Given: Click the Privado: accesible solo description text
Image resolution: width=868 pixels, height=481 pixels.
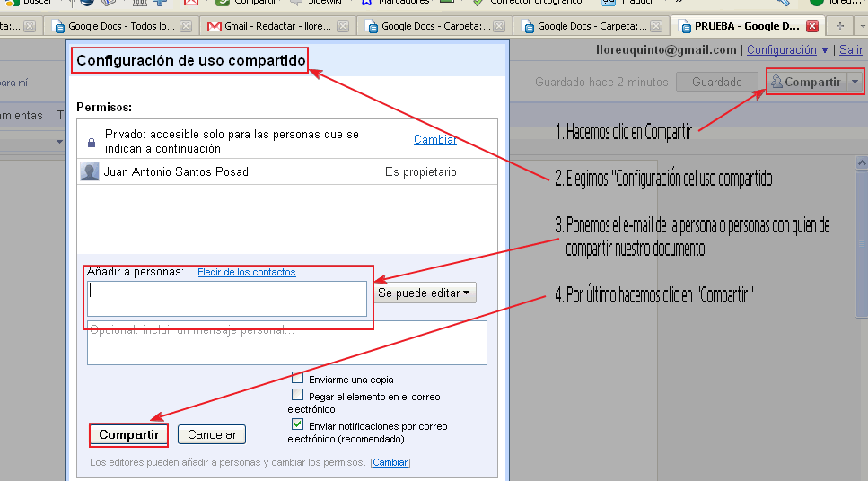Looking at the screenshot, I should click(232, 141).
